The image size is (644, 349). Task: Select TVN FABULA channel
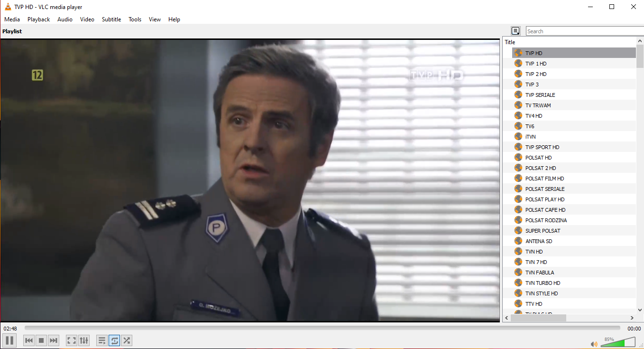tap(574, 273)
